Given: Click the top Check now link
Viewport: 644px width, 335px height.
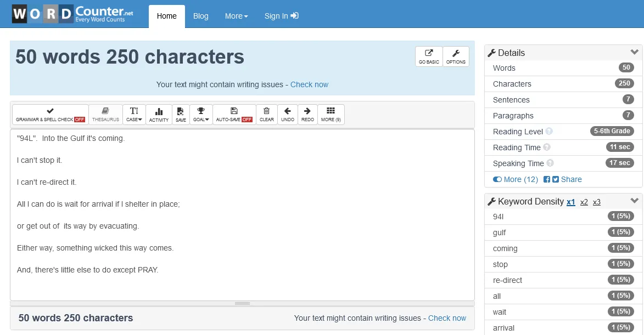Looking at the screenshot, I should point(309,84).
